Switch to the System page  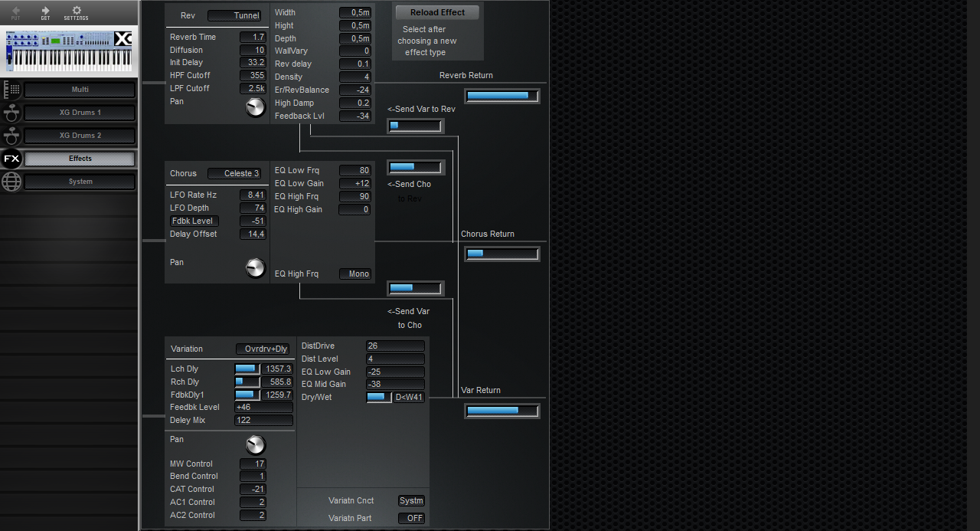pos(80,182)
